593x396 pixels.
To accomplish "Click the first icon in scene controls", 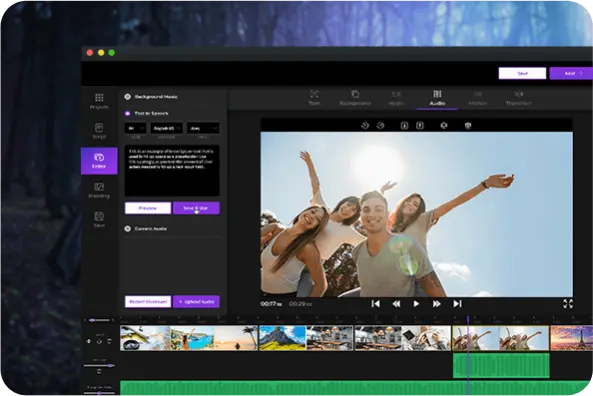I will pos(89,341).
